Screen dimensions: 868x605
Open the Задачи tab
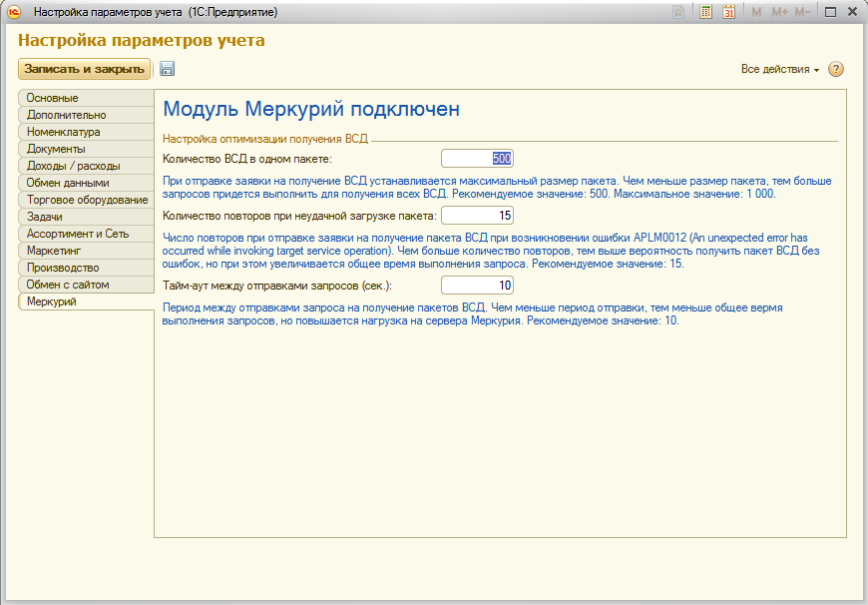coord(87,217)
